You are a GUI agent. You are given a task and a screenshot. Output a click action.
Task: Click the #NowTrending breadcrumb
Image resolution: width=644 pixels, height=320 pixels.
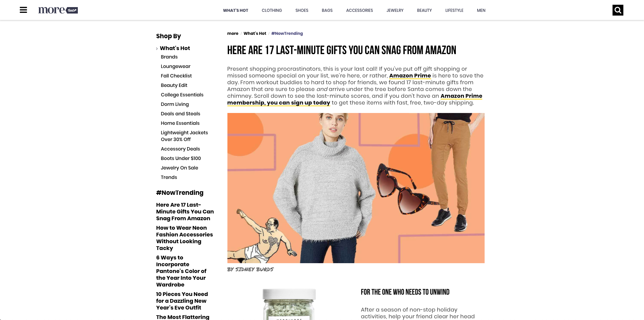(x=287, y=33)
